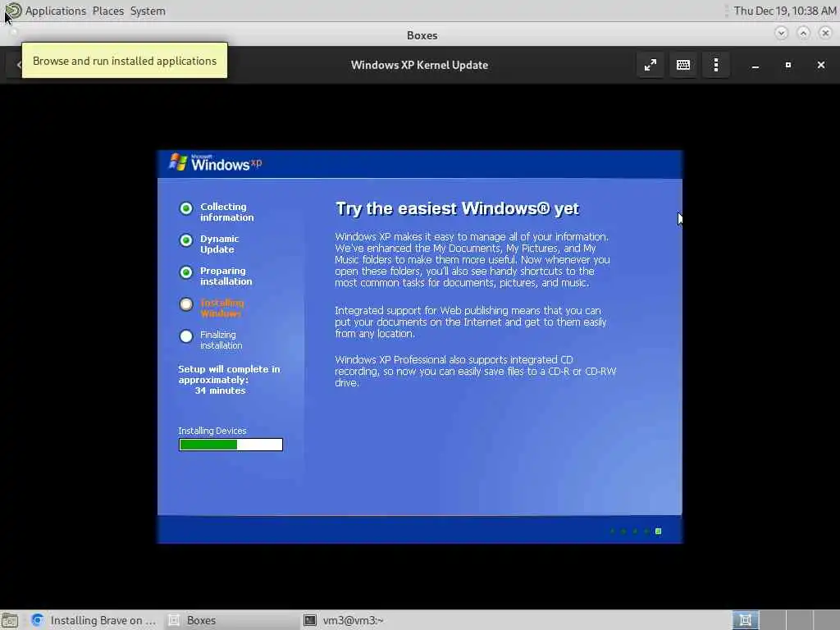Open the keyboard shortcuts button in Boxes
This screenshot has width=840, height=630.
683,66
